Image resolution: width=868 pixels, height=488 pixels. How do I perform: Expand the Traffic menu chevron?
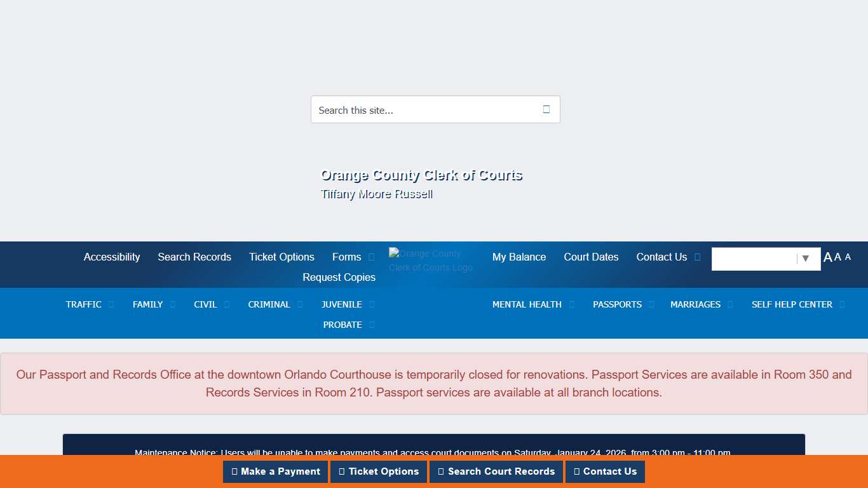[111, 304]
